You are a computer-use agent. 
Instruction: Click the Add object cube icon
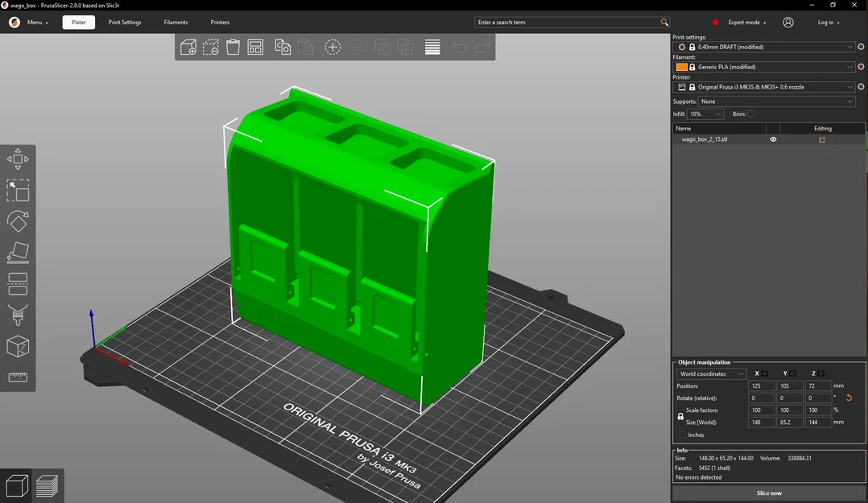click(188, 47)
